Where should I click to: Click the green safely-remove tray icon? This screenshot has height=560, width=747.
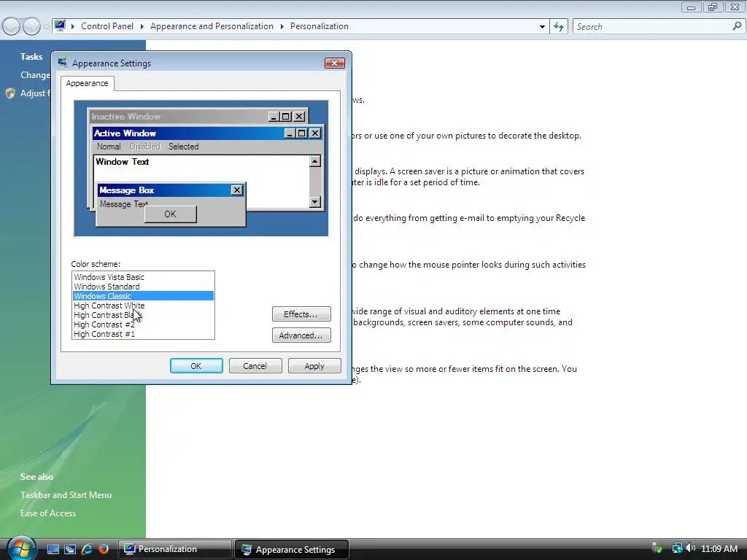pos(657,548)
